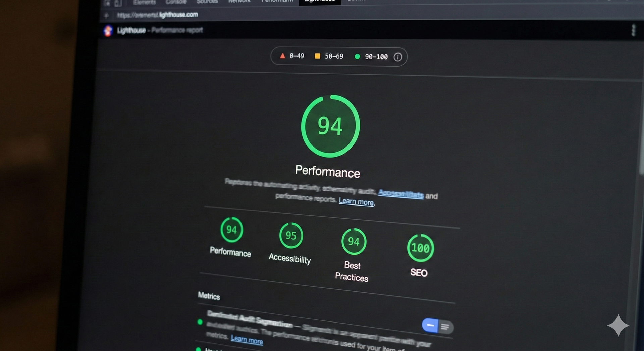Click the inspect element picker icon
The height and width of the screenshot is (351, 644).
(x=107, y=3)
